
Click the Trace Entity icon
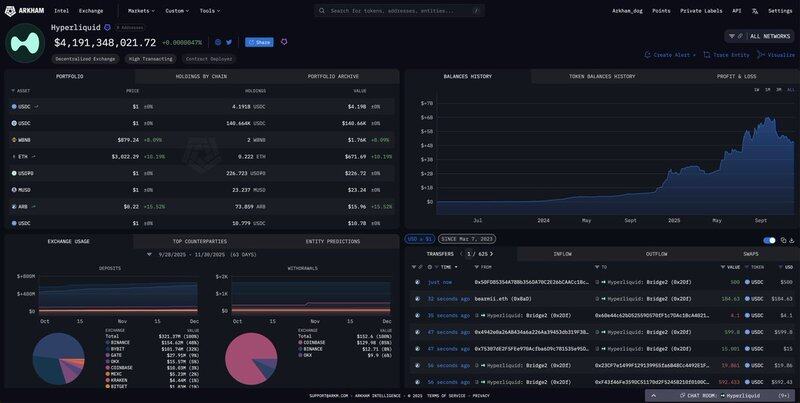707,55
